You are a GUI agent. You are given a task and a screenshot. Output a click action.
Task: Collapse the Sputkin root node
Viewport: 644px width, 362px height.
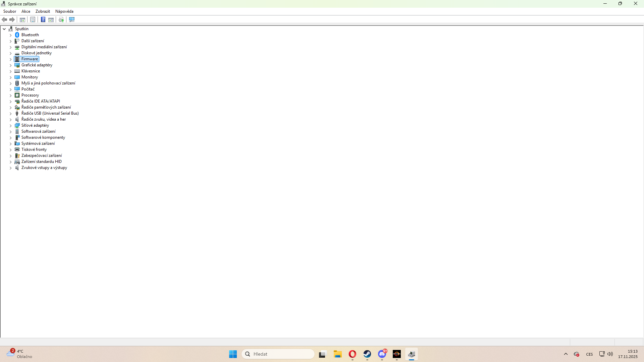click(x=4, y=29)
